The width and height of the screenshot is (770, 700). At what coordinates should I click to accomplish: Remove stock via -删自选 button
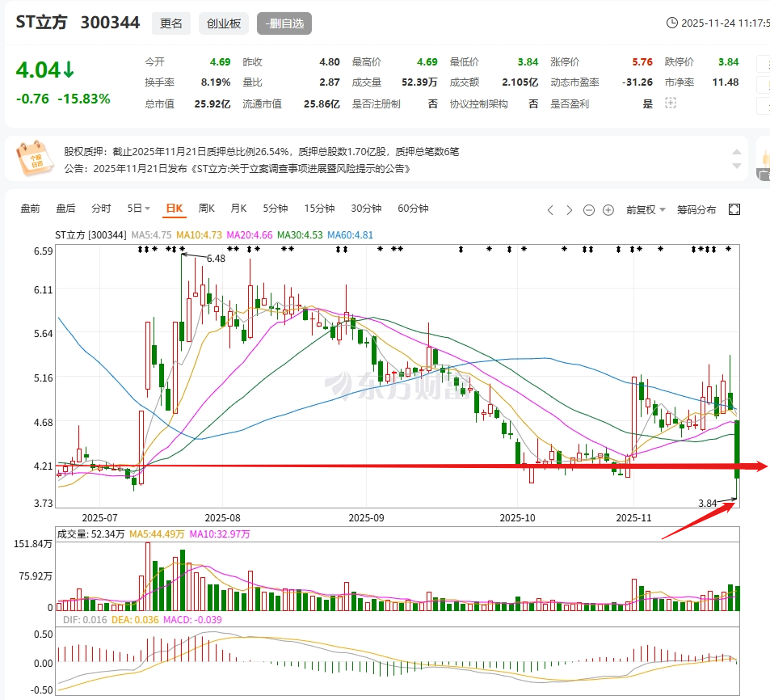tap(284, 23)
